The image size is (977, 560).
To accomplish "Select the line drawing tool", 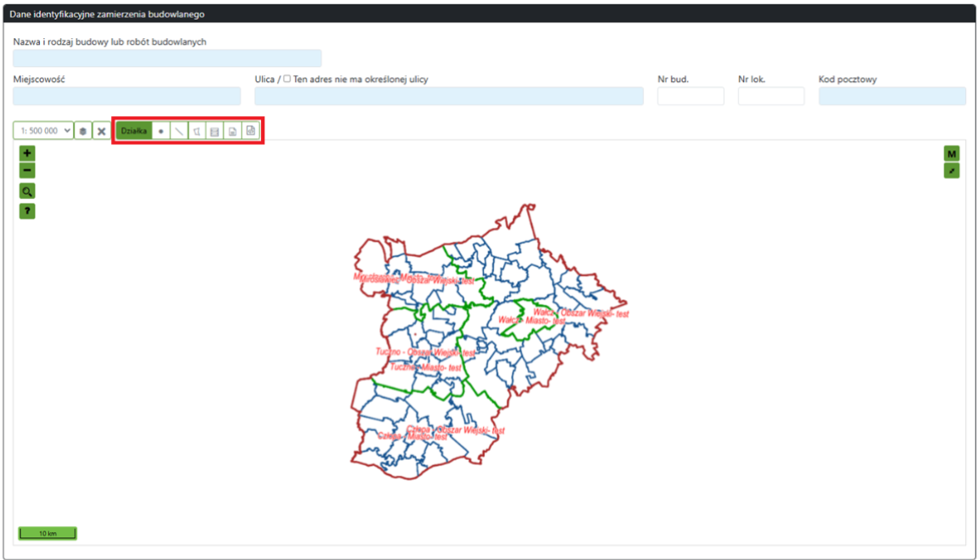I will [x=179, y=131].
